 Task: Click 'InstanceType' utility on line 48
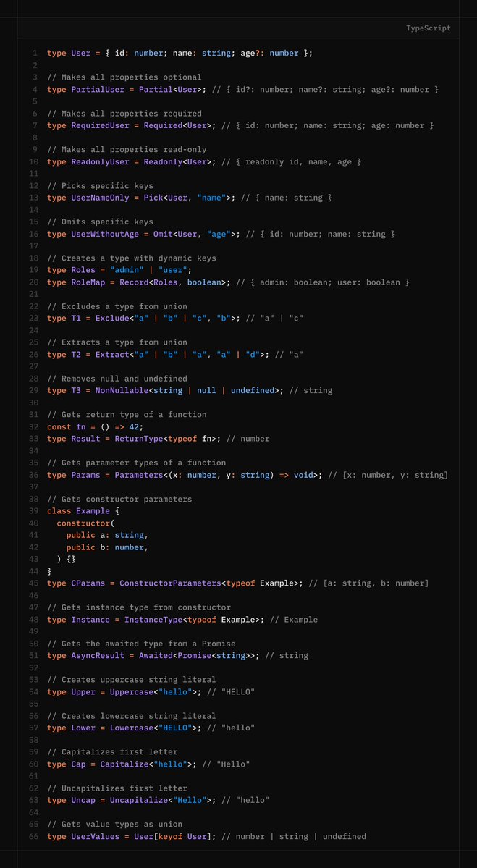tap(153, 620)
